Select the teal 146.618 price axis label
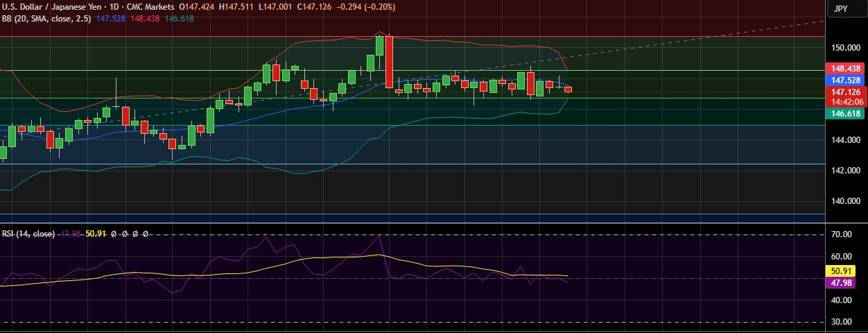Screen dimensions: 868x333 point(846,113)
